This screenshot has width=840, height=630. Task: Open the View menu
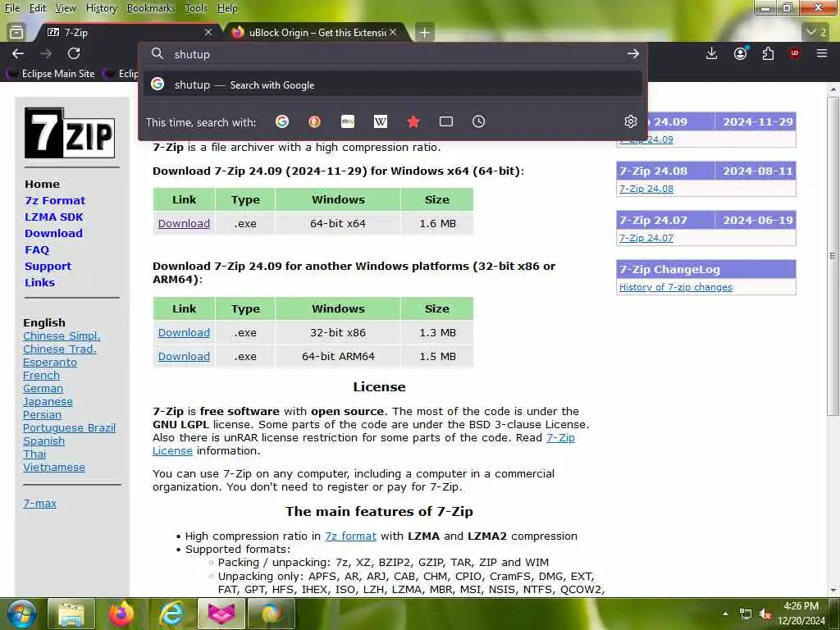(66, 8)
